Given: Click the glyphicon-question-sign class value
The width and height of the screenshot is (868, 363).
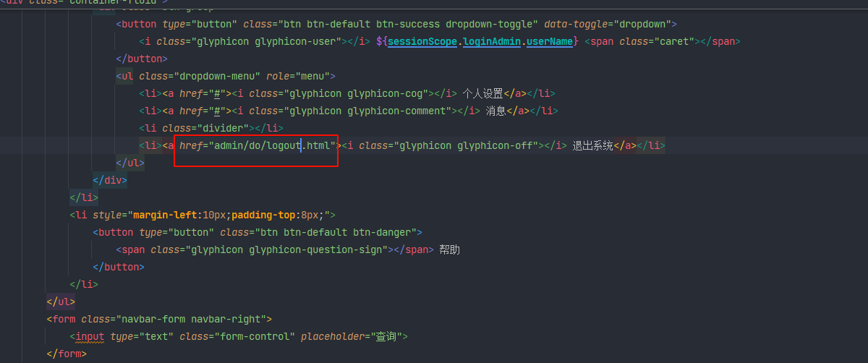Looking at the screenshot, I should click(x=286, y=249).
